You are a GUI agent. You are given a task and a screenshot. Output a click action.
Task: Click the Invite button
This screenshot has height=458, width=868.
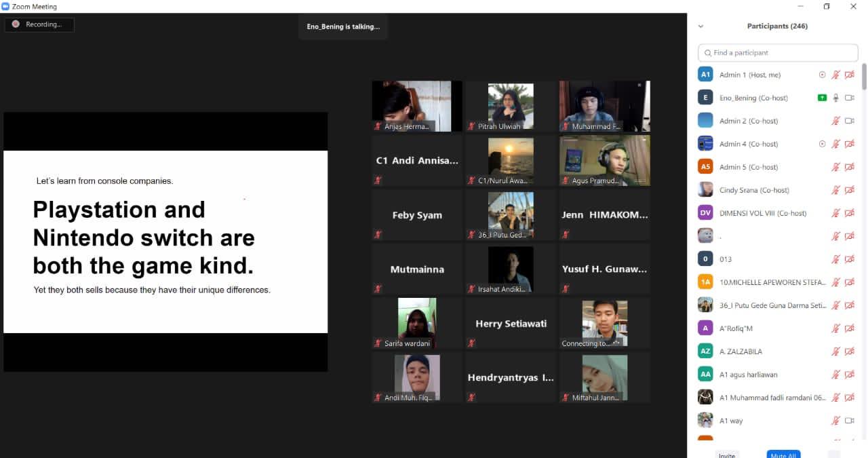pos(726,455)
